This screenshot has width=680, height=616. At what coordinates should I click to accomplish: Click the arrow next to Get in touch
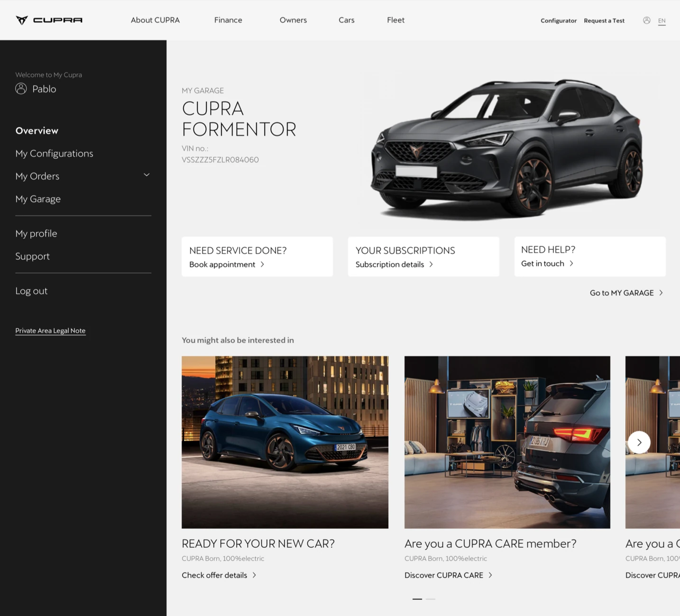pos(571,263)
